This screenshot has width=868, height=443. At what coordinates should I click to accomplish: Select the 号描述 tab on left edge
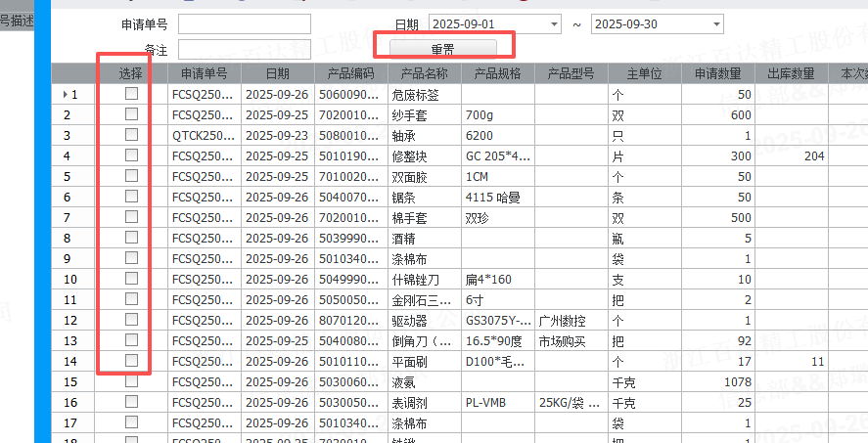[x=17, y=22]
